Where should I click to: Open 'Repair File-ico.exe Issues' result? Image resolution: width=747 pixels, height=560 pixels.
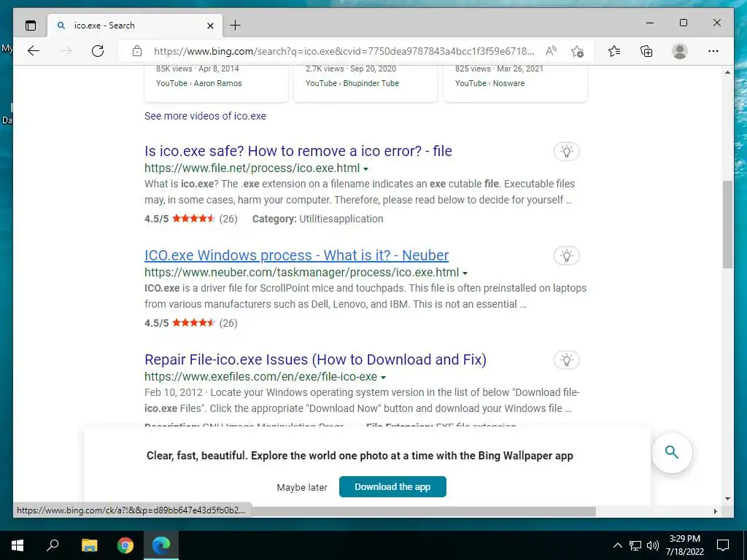tap(315, 359)
